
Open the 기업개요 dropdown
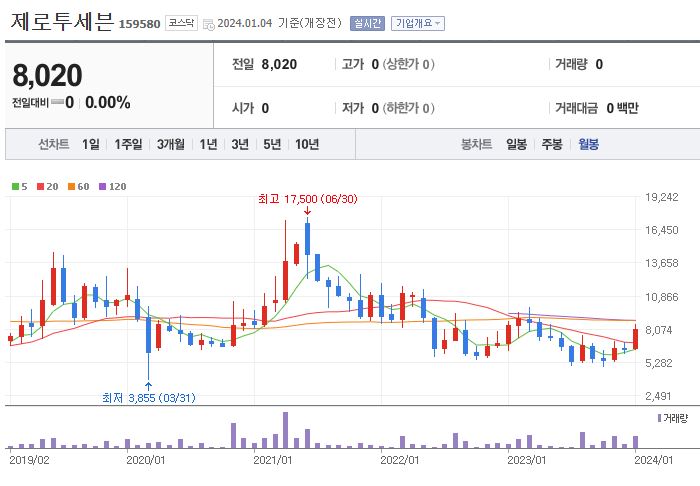pos(418,23)
